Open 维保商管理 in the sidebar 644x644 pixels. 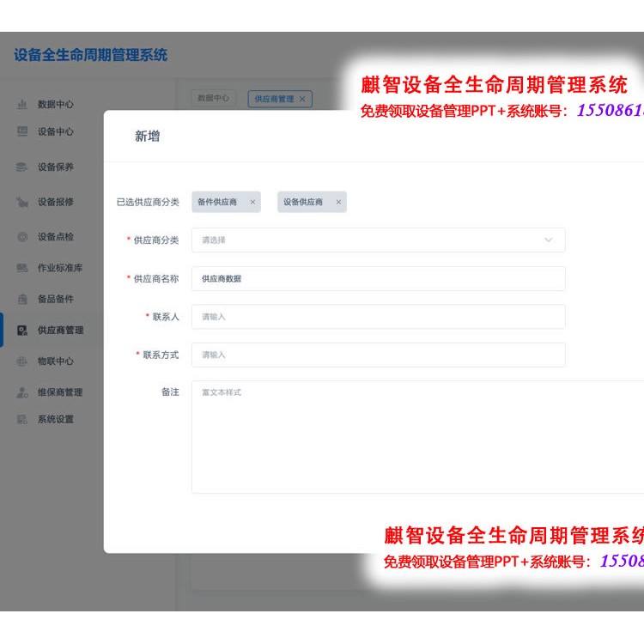point(60,392)
